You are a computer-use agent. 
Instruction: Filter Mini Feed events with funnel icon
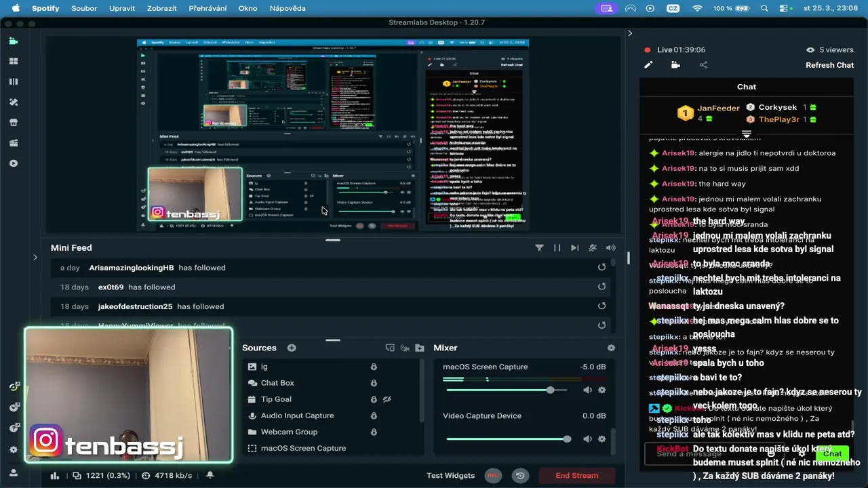pyautogui.click(x=539, y=248)
